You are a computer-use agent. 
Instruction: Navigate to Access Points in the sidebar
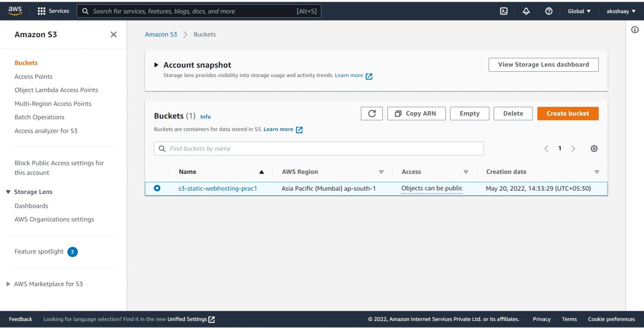point(34,76)
